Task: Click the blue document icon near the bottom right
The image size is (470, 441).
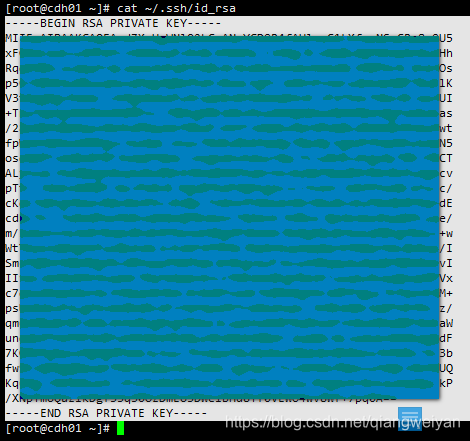Action: tap(410, 418)
